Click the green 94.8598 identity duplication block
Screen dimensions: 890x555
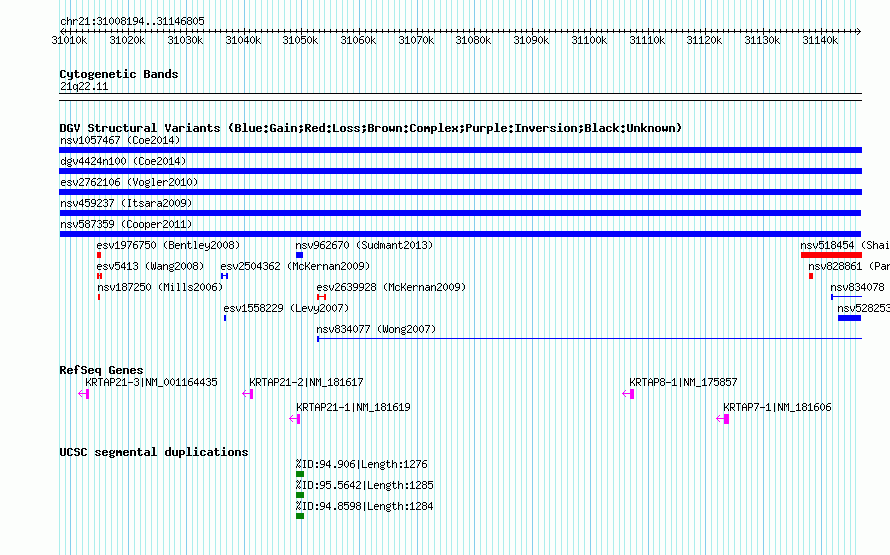coord(300,516)
